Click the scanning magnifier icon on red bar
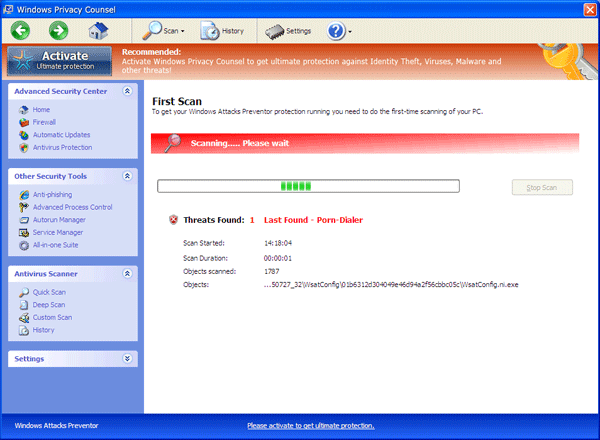This screenshot has width=600, height=440. click(173, 143)
